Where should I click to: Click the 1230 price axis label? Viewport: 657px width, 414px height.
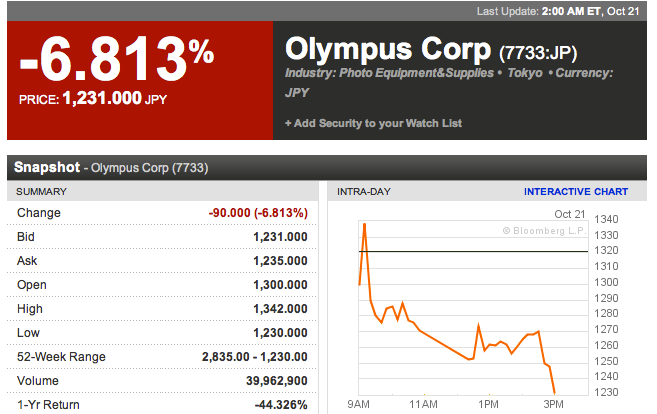606,392
